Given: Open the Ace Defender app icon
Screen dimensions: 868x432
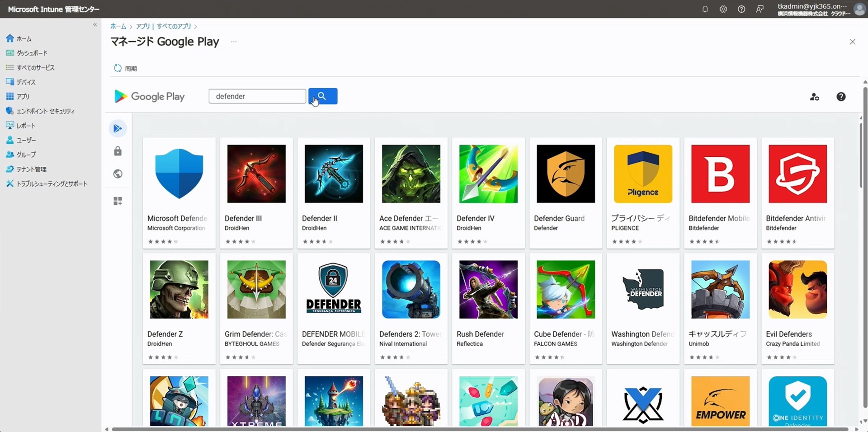Looking at the screenshot, I should coord(411,174).
